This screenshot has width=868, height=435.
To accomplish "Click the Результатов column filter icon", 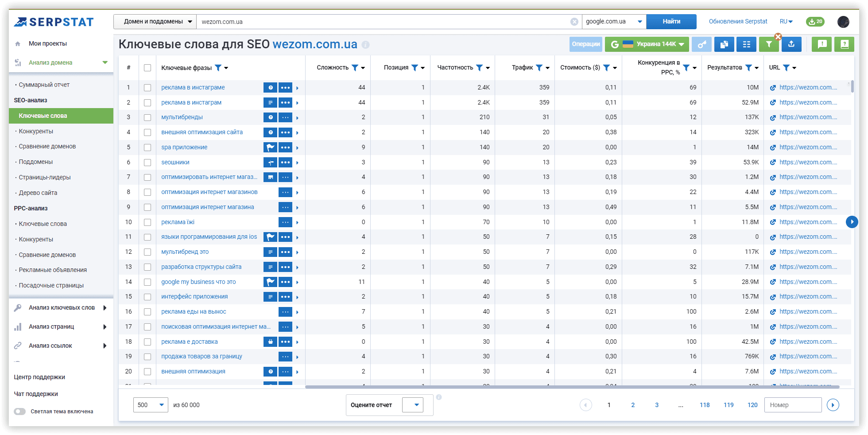I will 748,68.
